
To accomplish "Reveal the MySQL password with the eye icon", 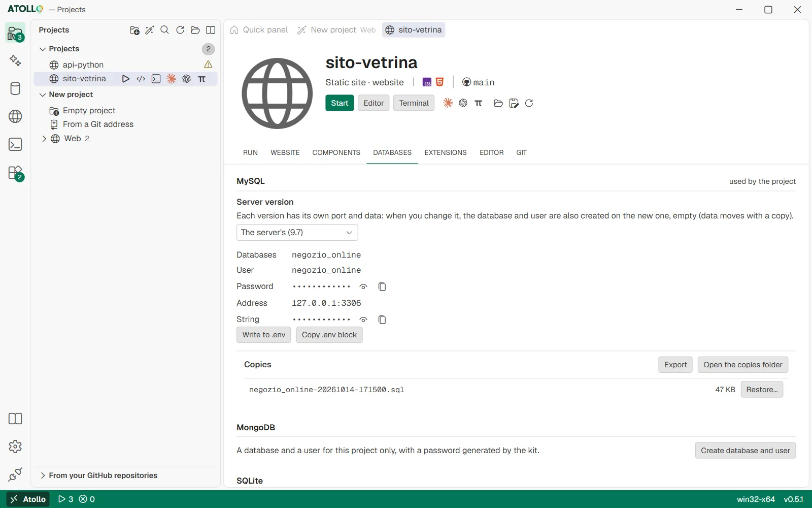I will [363, 287].
